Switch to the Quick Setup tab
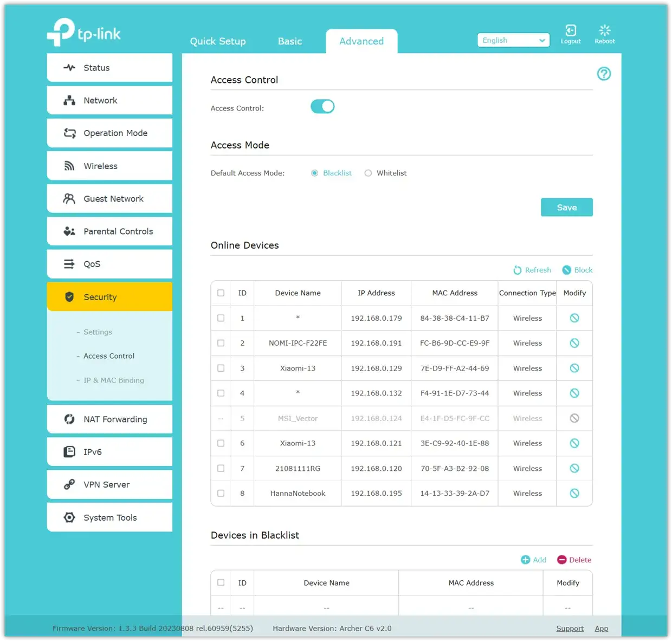This screenshot has height=641, width=672. point(218,41)
